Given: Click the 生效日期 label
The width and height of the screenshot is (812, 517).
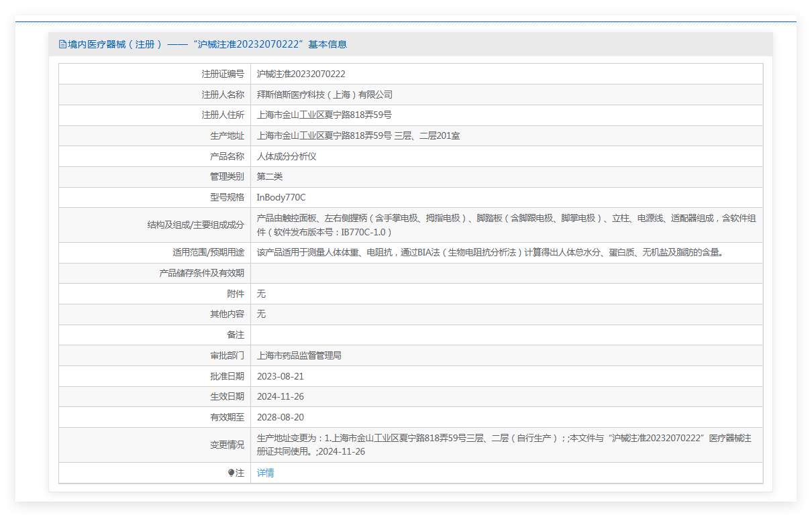Looking at the screenshot, I should point(227,396).
